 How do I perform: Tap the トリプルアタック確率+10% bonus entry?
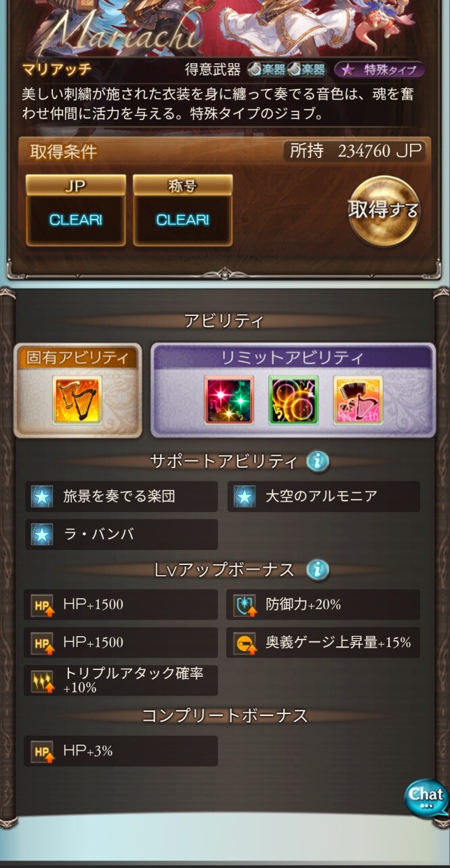tap(121, 680)
